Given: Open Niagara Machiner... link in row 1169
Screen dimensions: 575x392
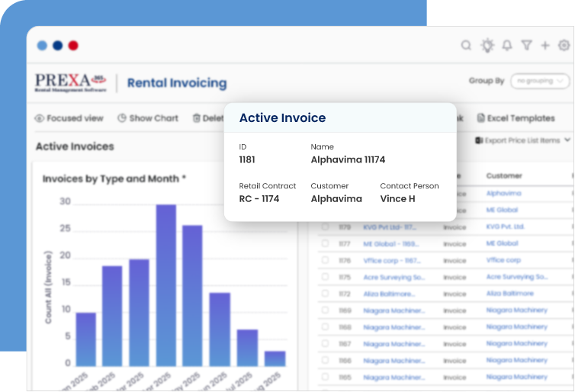Looking at the screenshot, I should click(394, 310).
